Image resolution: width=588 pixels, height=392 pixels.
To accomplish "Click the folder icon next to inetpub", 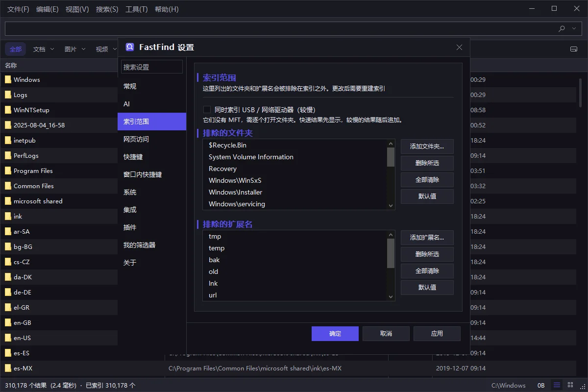I will (x=8, y=140).
